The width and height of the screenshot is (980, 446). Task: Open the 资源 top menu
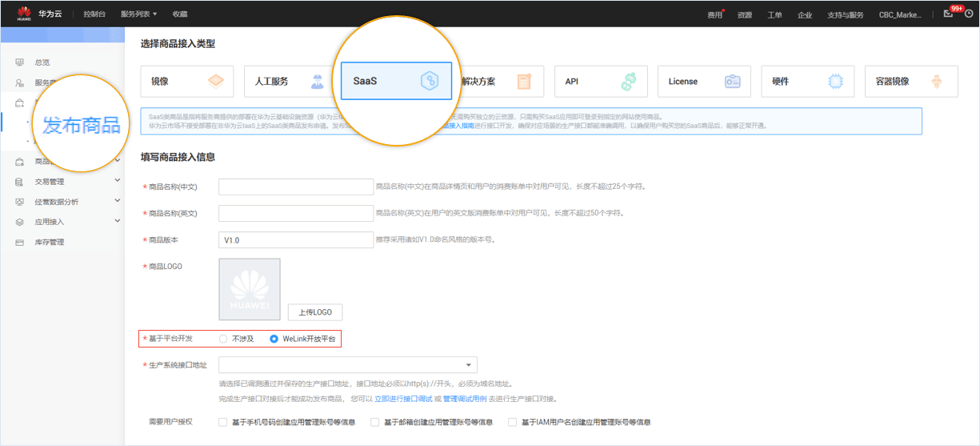[x=745, y=14]
